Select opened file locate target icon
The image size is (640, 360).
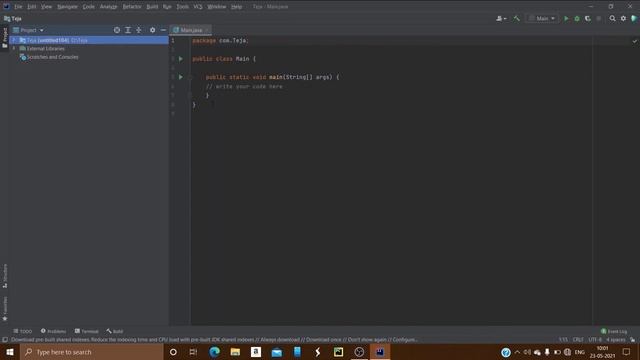(117, 30)
